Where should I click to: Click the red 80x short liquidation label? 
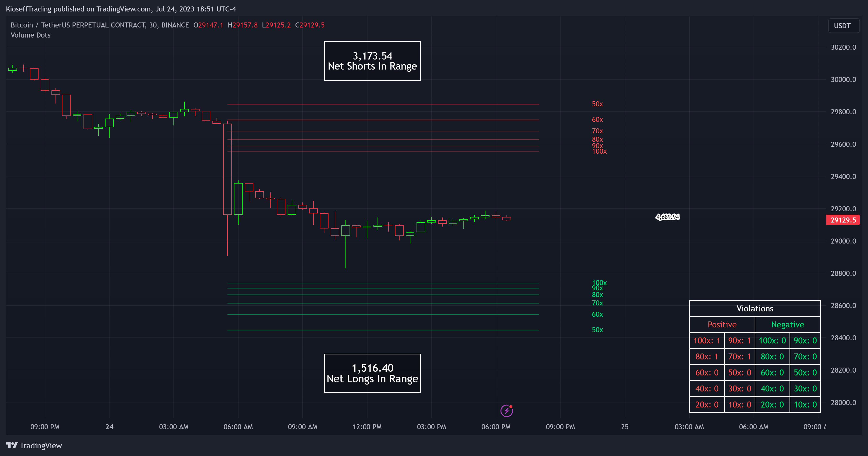597,139
